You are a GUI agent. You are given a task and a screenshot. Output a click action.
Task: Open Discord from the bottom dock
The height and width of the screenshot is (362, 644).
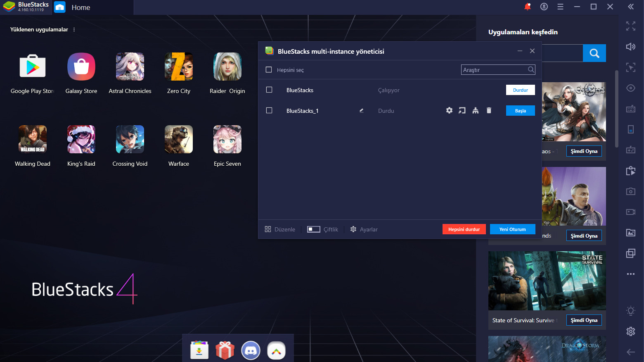pyautogui.click(x=251, y=350)
